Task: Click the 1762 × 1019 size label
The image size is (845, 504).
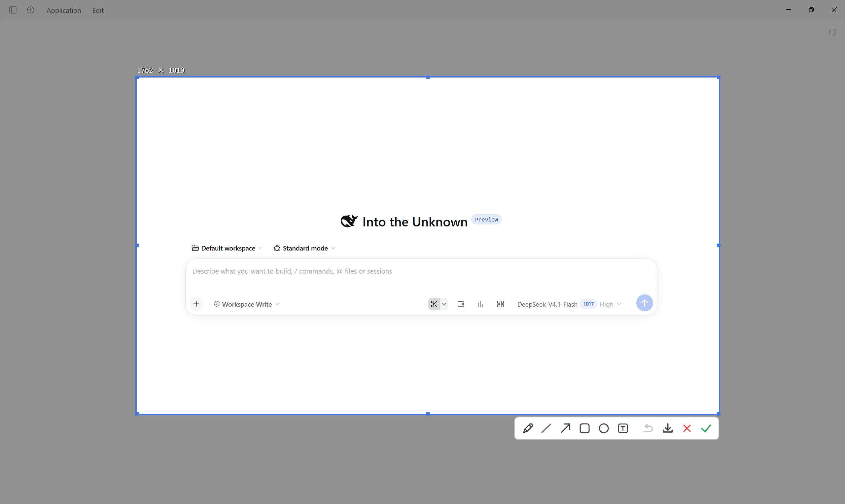Action: click(x=161, y=70)
